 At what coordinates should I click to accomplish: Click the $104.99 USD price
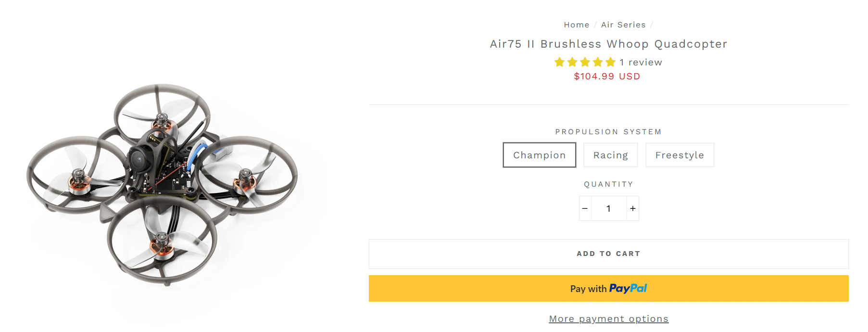pyautogui.click(x=607, y=76)
